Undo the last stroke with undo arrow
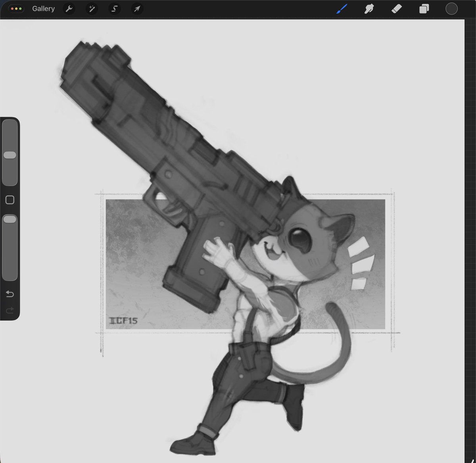 (10, 294)
